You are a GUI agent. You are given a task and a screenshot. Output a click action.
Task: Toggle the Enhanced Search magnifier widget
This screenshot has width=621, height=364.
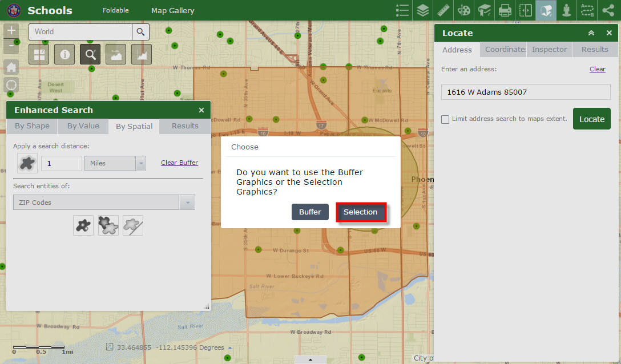tap(90, 54)
